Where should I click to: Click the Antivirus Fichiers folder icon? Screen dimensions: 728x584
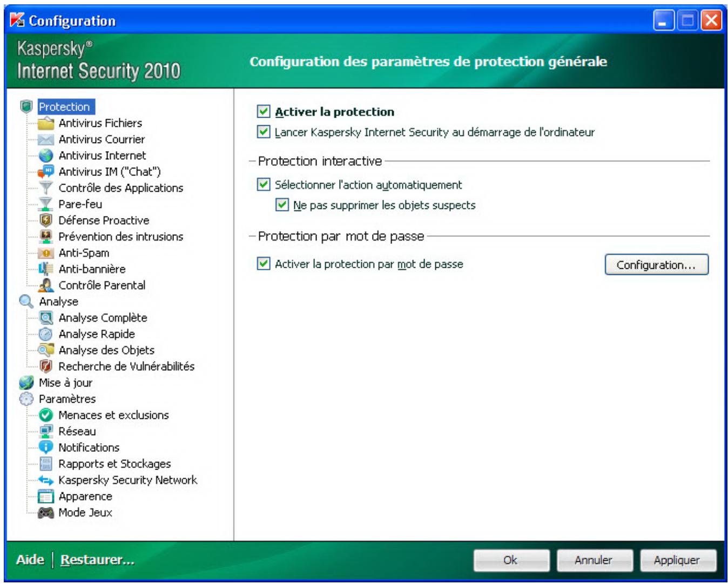coord(46,123)
